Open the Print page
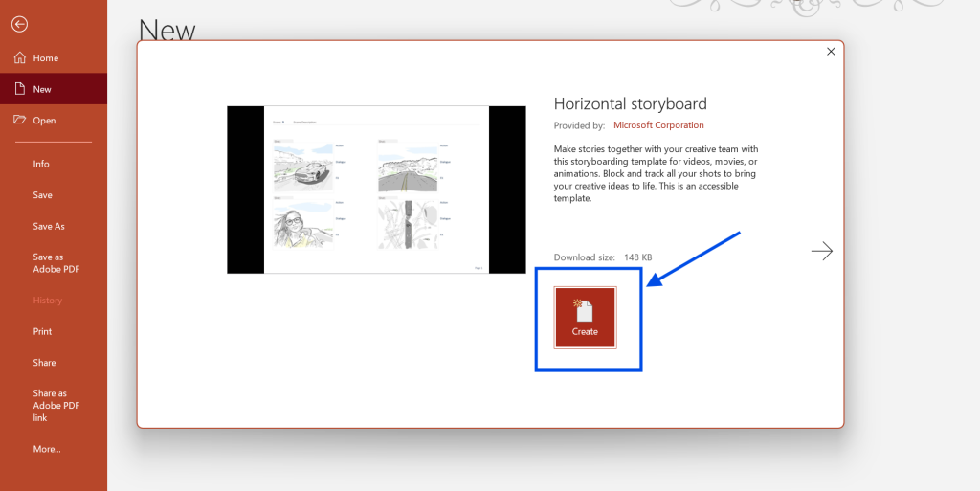Image resolution: width=980 pixels, height=491 pixels. [x=42, y=331]
